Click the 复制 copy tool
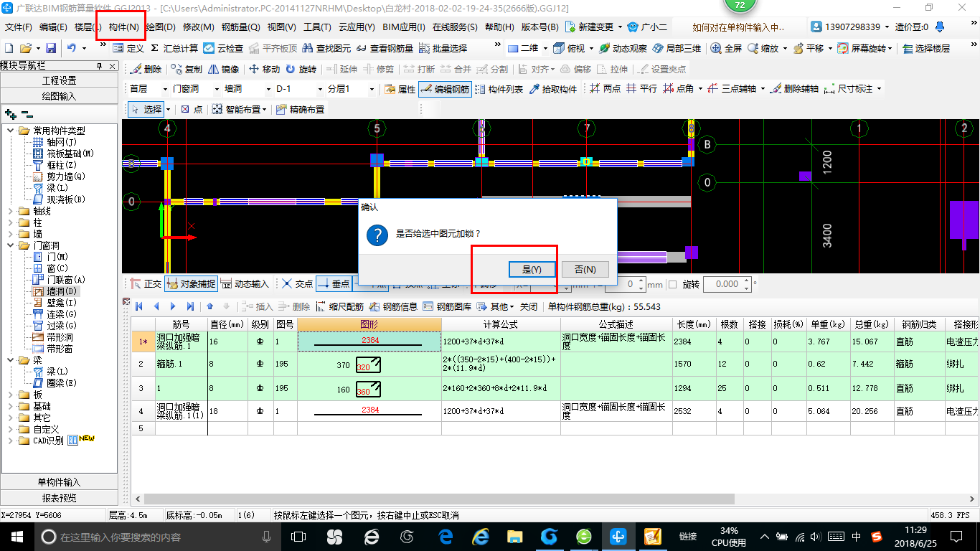Image resolution: width=980 pixels, height=551 pixels. click(x=188, y=70)
